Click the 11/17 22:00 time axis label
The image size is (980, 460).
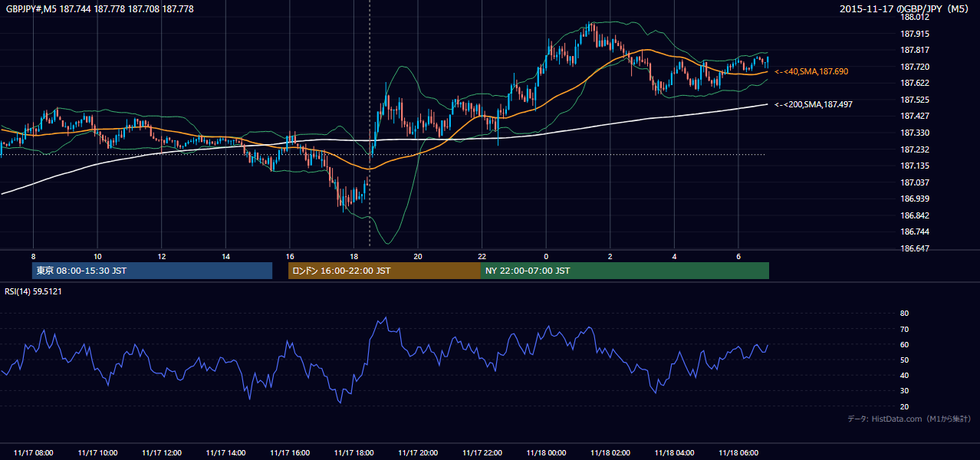tap(482, 453)
